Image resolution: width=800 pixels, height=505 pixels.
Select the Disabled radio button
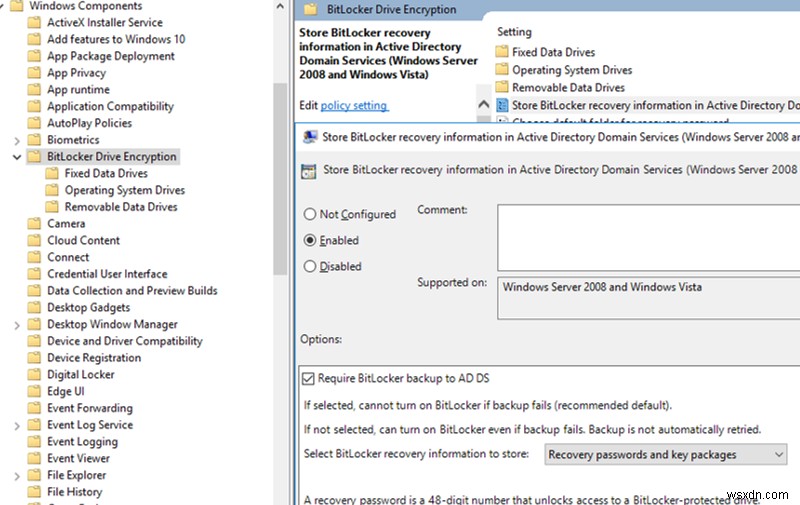(x=310, y=266)
